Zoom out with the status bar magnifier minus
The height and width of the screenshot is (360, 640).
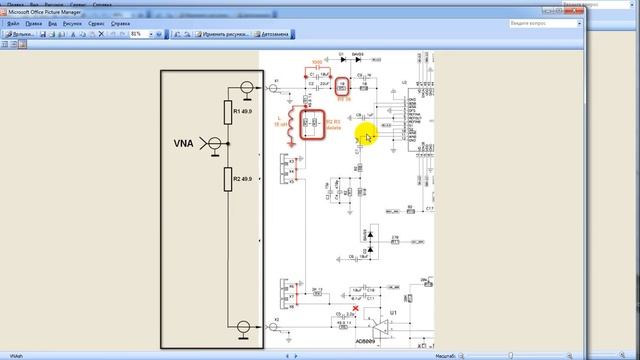coord(461,356)
